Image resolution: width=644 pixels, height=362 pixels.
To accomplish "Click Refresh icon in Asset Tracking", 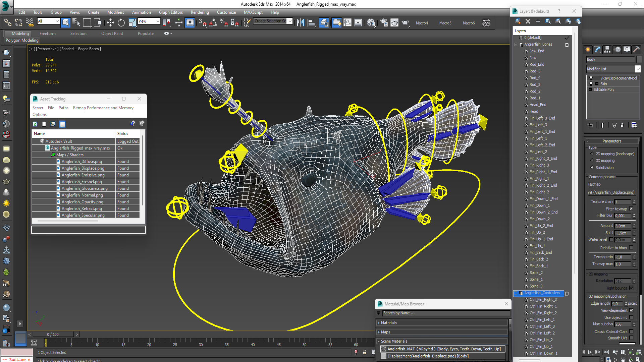I will pos(35,124).
